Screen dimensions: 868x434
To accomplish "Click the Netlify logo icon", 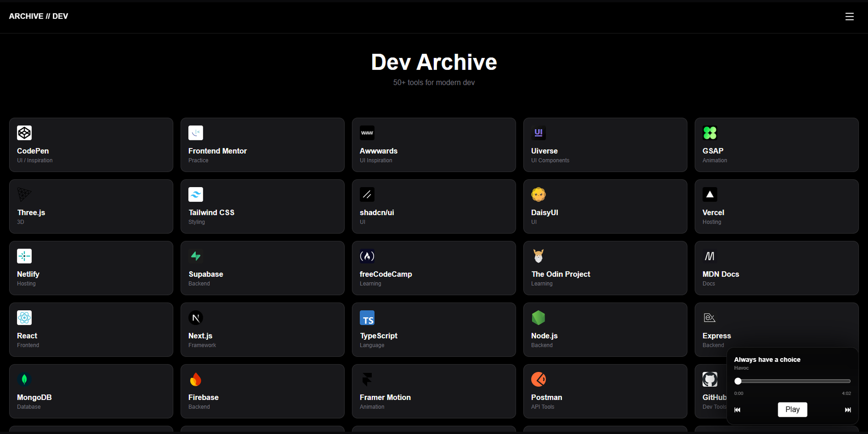I will coord(24,256).
